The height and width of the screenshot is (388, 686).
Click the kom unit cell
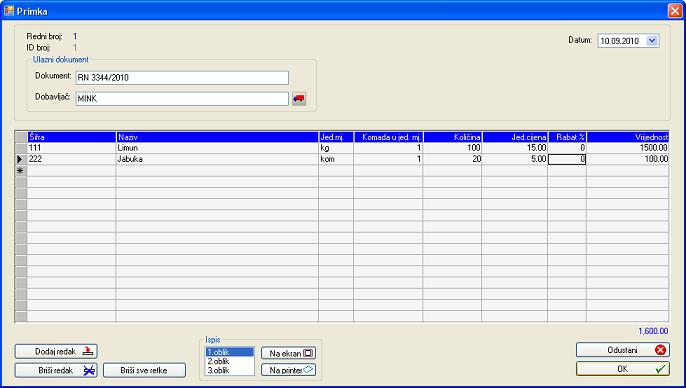coord(336,159)
